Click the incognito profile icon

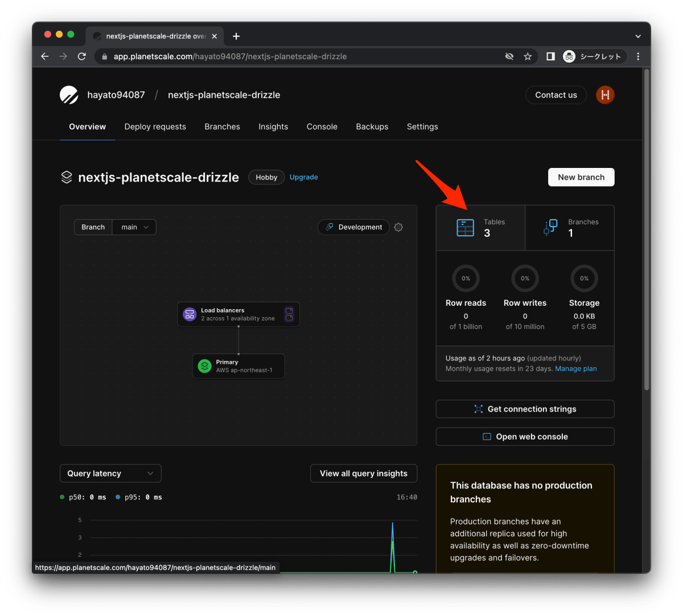[x=569, y=56]
